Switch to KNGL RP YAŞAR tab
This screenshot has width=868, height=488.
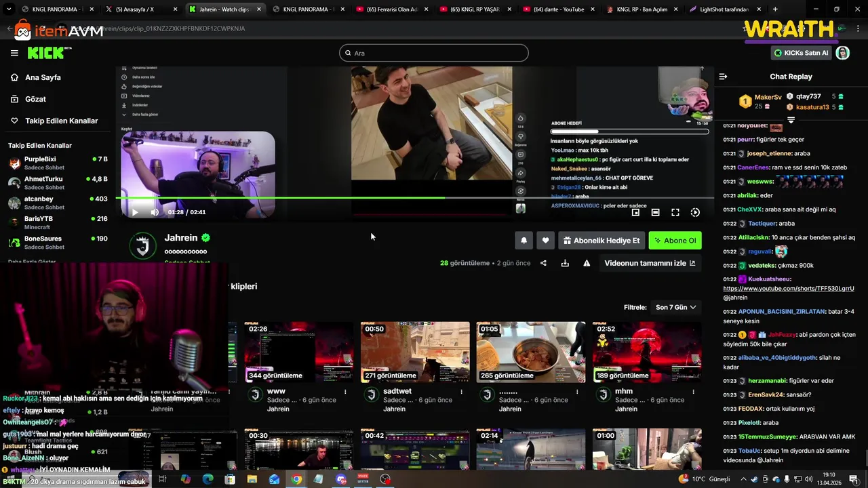pos(475,9)
